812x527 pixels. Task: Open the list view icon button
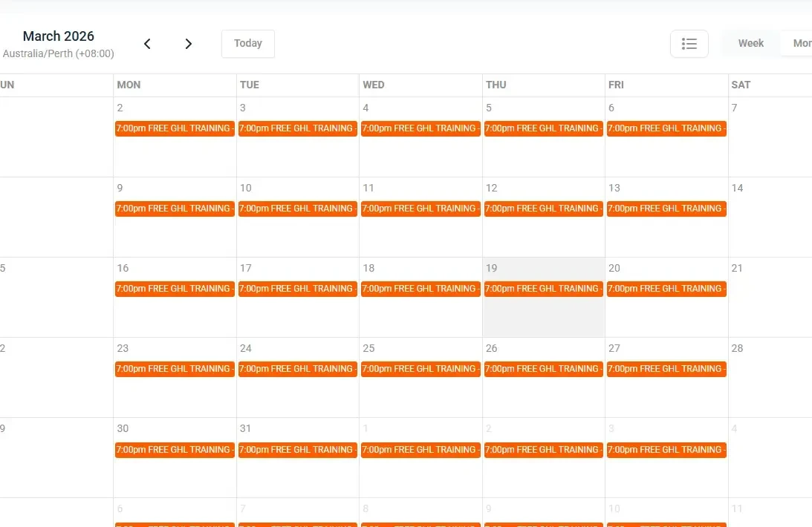689,44
